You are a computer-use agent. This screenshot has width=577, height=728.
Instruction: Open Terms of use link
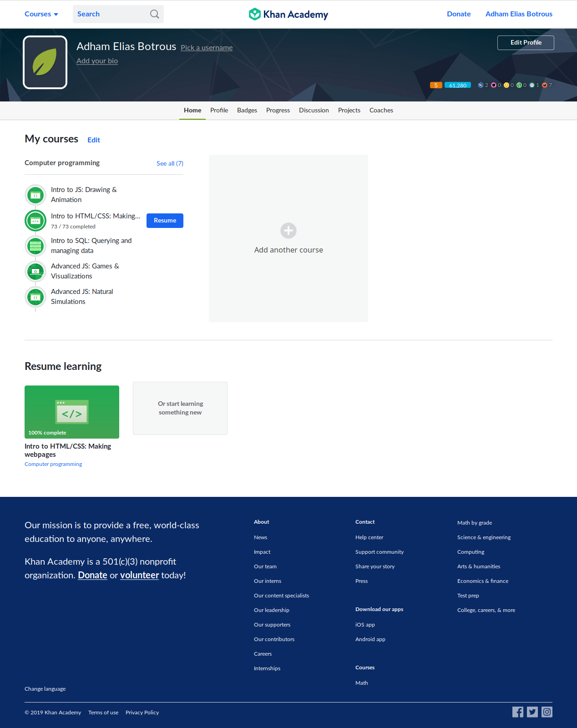[103, 713]
